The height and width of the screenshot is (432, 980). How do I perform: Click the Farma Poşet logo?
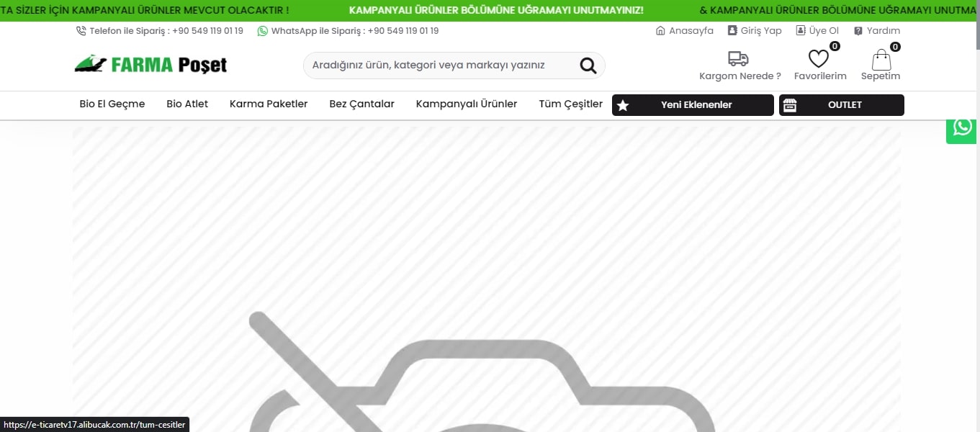pyautogui.click(x=150, y=64)
